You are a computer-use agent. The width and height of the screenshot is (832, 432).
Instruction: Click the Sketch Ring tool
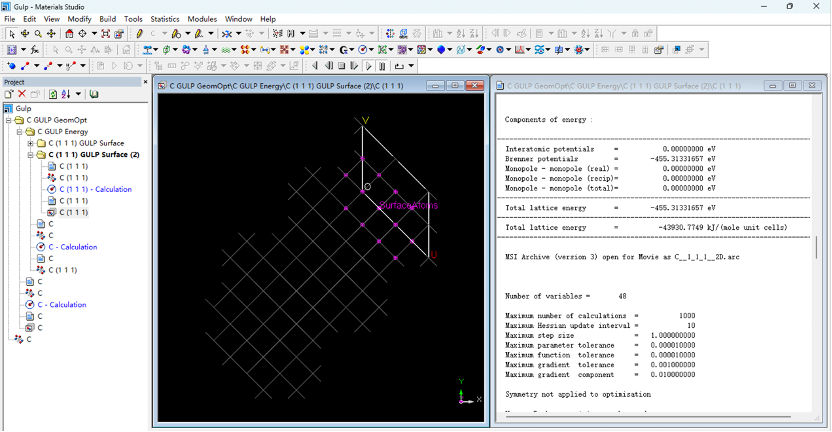[x=176, y=33]
